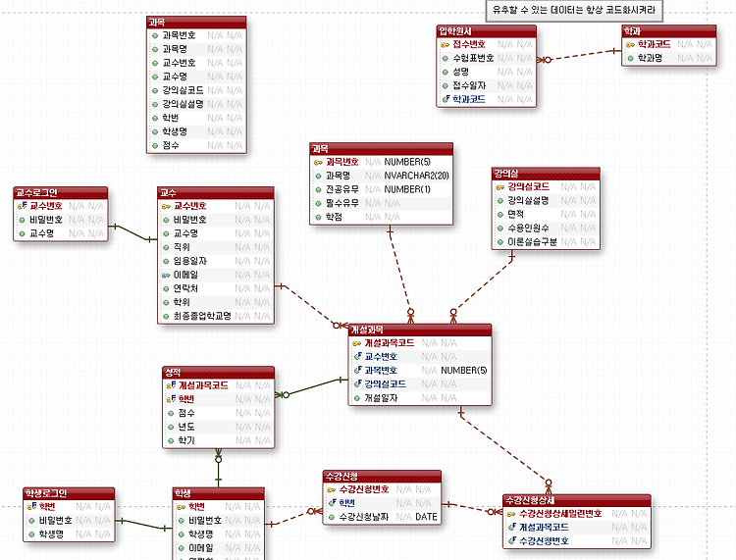Viewport: 736px width, 560px height.
Task: Select the 학과명 column row
Action: click(669, 58)
